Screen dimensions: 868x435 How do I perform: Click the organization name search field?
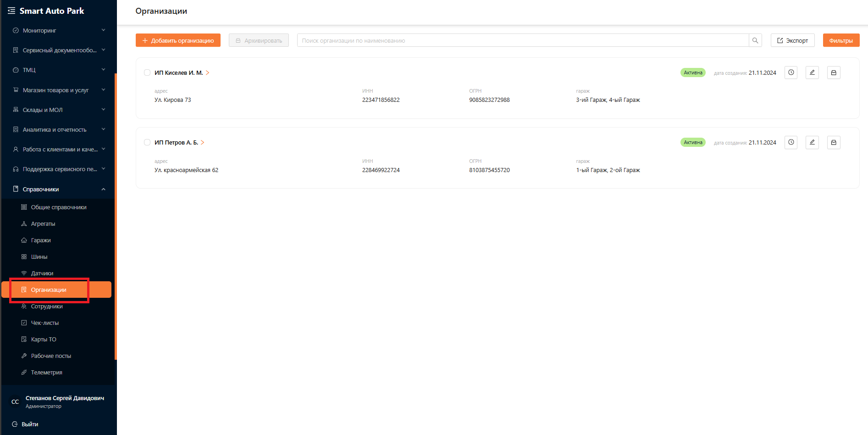click(523, 40)
